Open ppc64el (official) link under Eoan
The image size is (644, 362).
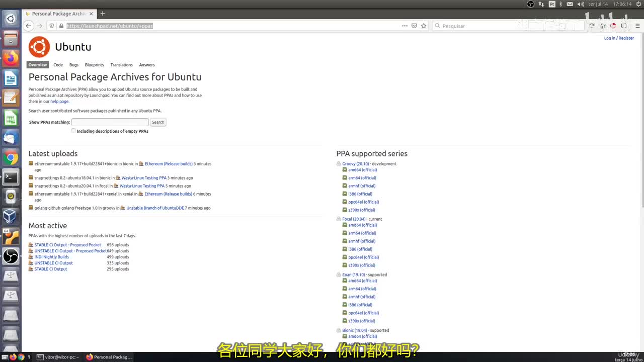[364, 313]
